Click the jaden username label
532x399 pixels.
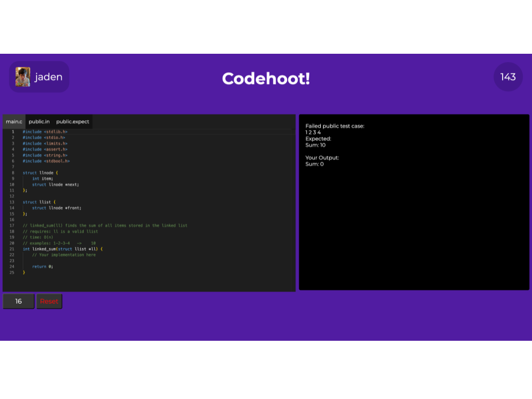click(49, 77)
